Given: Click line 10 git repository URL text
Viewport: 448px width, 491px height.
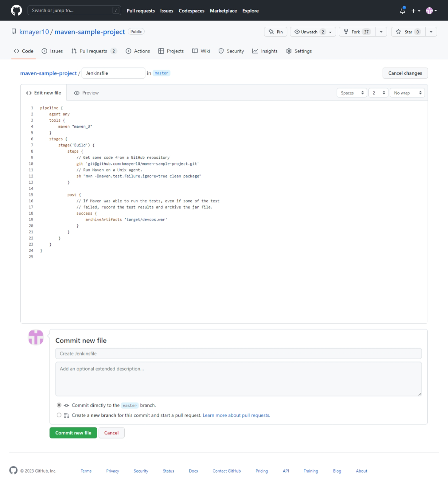Looking at the screenshot, I should point(142,164).
